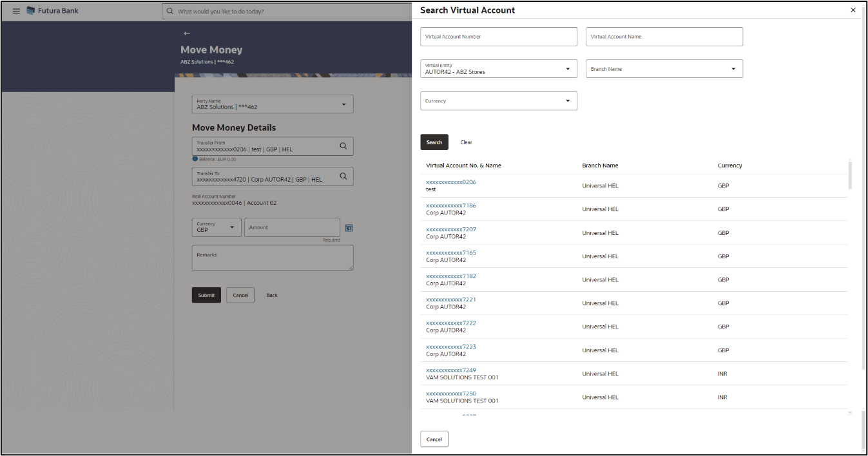Click the calculator icon beside Amount
The height and width of the screenshot is (456, 868).
pos(349,228)
